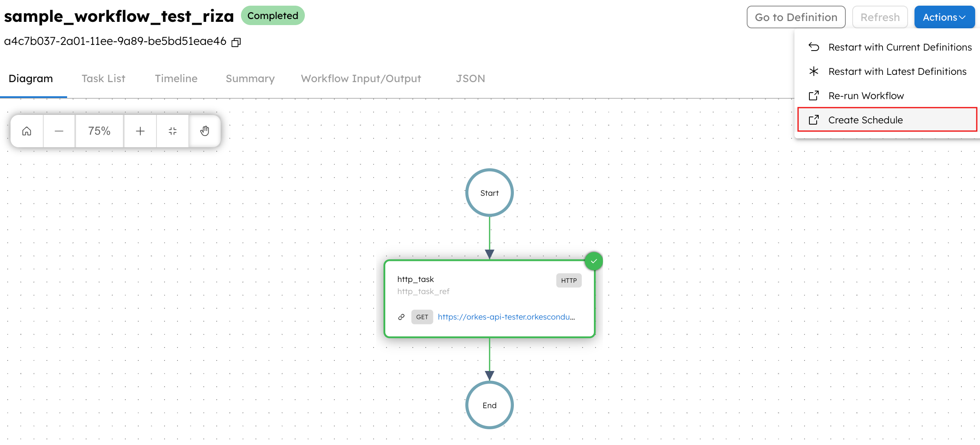This screenshot has width=980, height=445.
Task: Click the Start node in the diagram
Action: (x=489, y=193)
